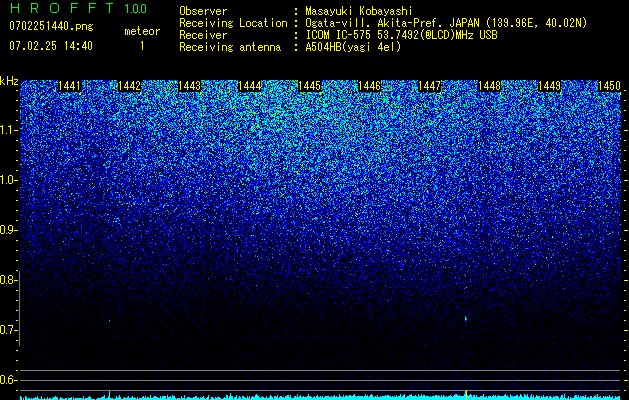Click antenna text A504HB(yagi 4el)
The image size is (629, 400).
[353, 47]
